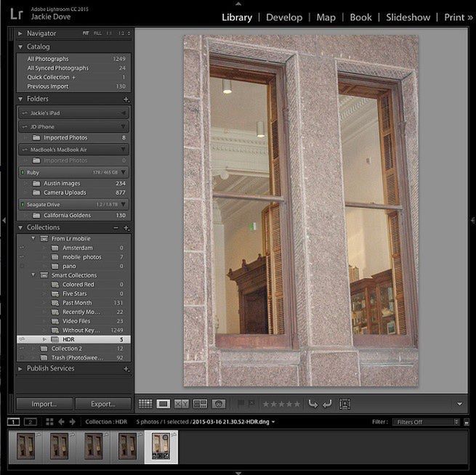Set Navigator zoom to FILL
476x475 pixels.
pyautogui.click(x=97, y=33)
